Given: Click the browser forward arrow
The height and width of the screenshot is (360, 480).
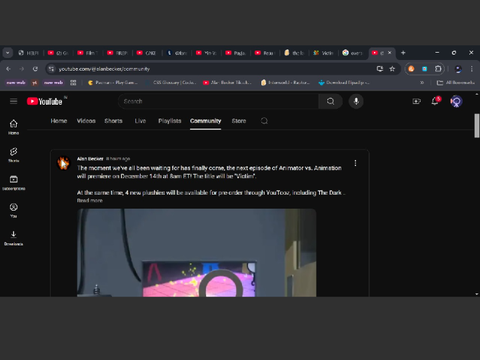Looking at the screenshot, I should click(22, 69).
